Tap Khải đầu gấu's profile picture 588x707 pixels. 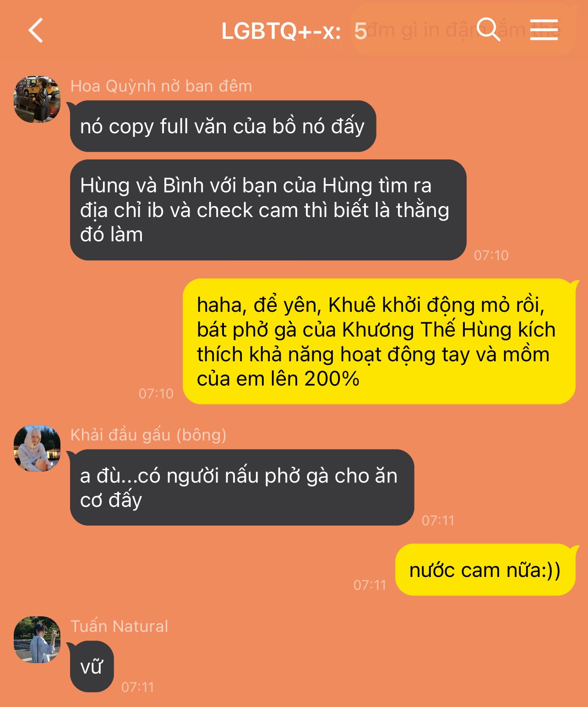pyautogui.click(x=37, y=448)
